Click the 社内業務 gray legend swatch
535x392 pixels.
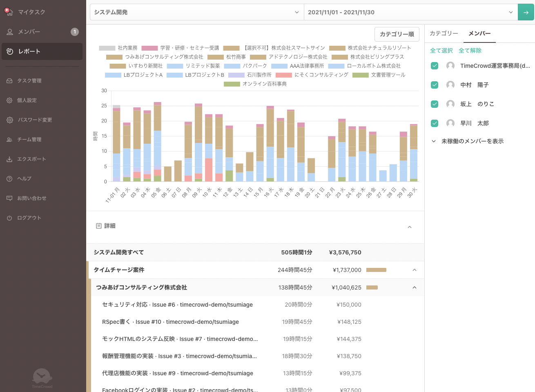[x=107, y=48]
